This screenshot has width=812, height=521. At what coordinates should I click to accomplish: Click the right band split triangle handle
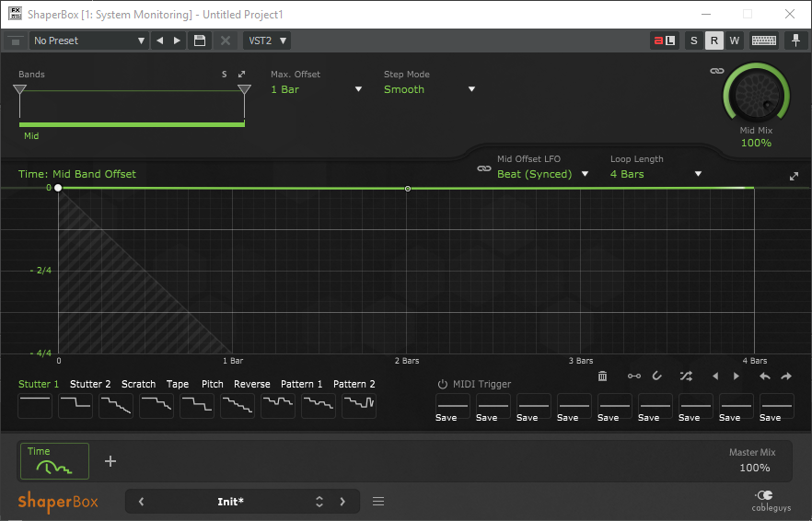click(245, 89)
